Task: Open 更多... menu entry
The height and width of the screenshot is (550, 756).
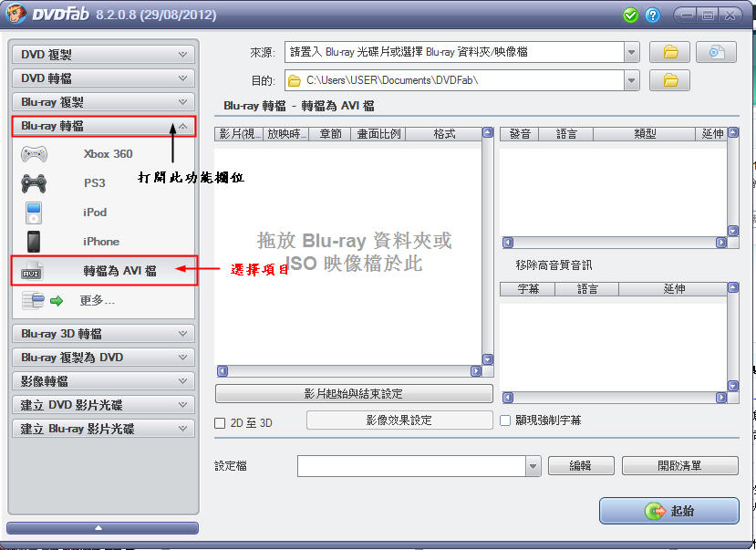Action: tap(98, 301)
